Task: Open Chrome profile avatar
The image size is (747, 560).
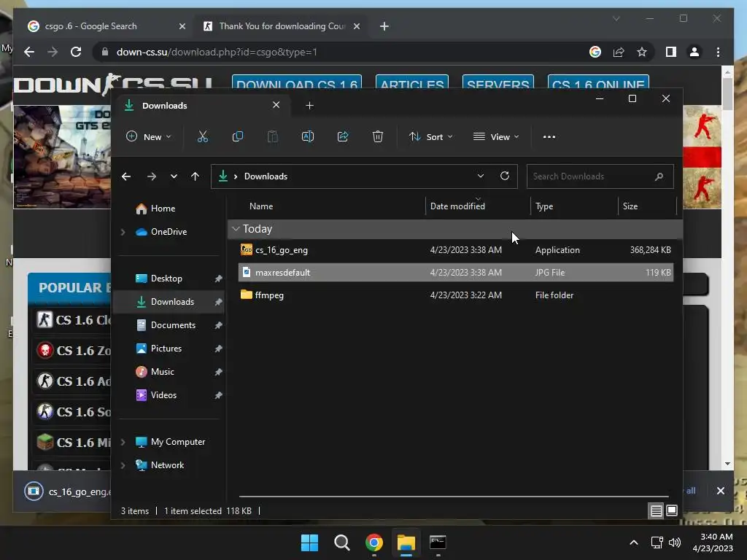Action: [694, 52]
